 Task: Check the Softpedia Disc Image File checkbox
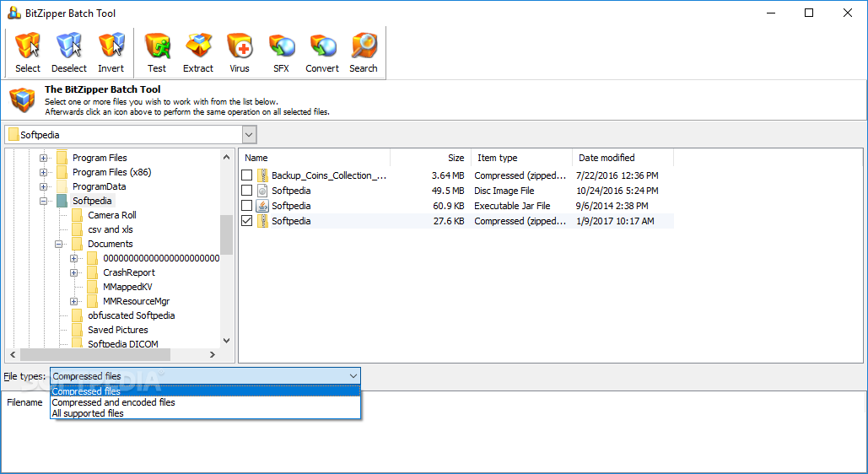247,191
